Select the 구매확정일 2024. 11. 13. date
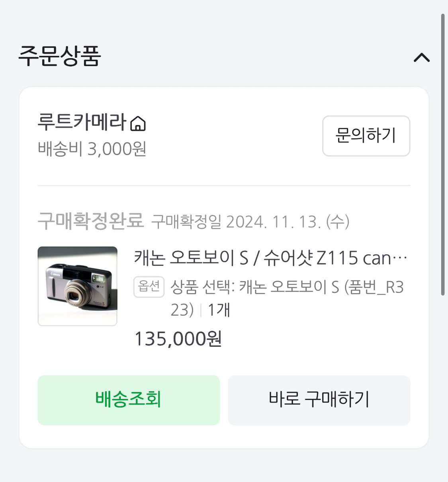 tap(250, 222)
